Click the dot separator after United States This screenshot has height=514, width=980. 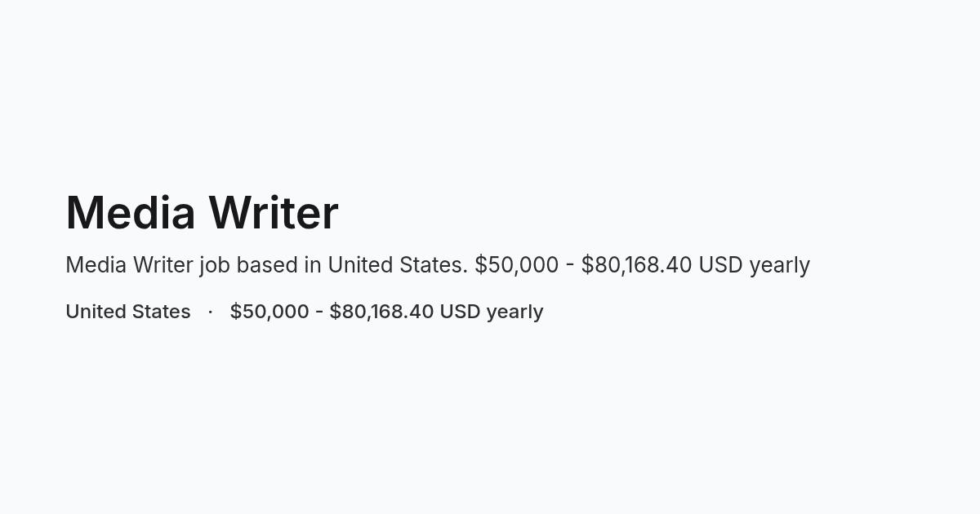click(x=211, y=312)
